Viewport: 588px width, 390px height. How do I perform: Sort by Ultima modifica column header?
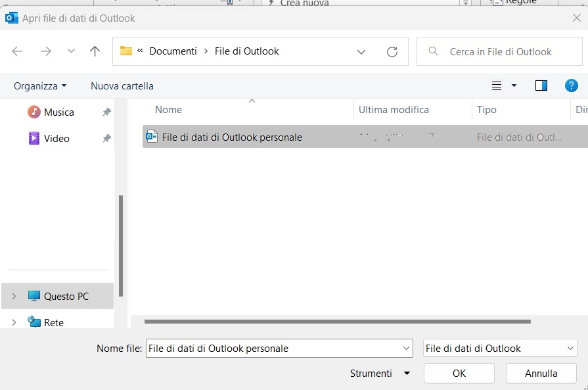(x=394, y=110)
